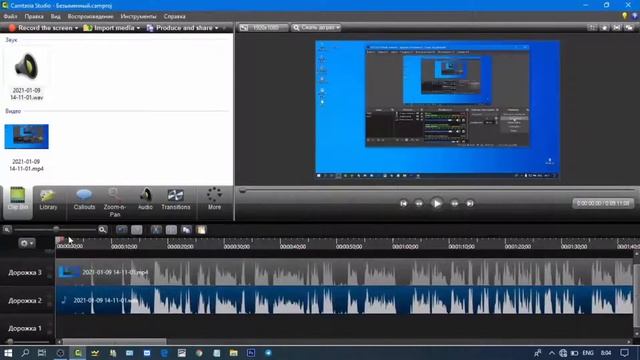The image size is (640, 360).
Task: Select the Дорожка 3 track header
Action: (25, 272)
